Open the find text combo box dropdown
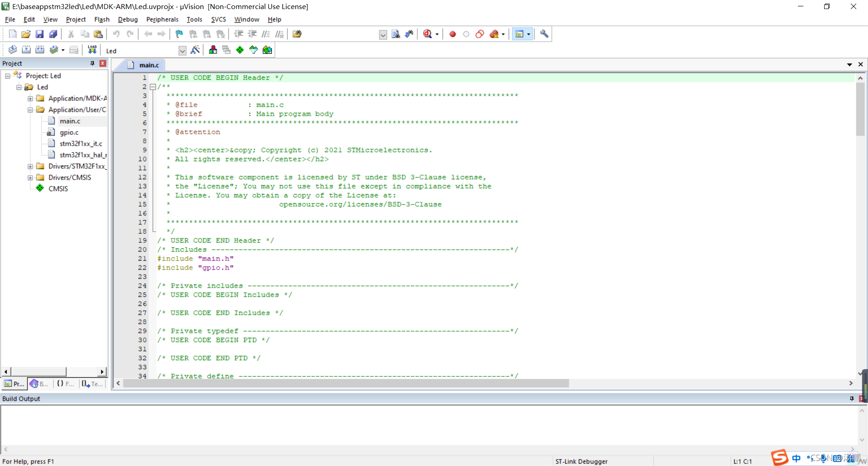Image resolution: width=868 pixels, height=466 pixels. pyautogui.click(x=383, y=34)
